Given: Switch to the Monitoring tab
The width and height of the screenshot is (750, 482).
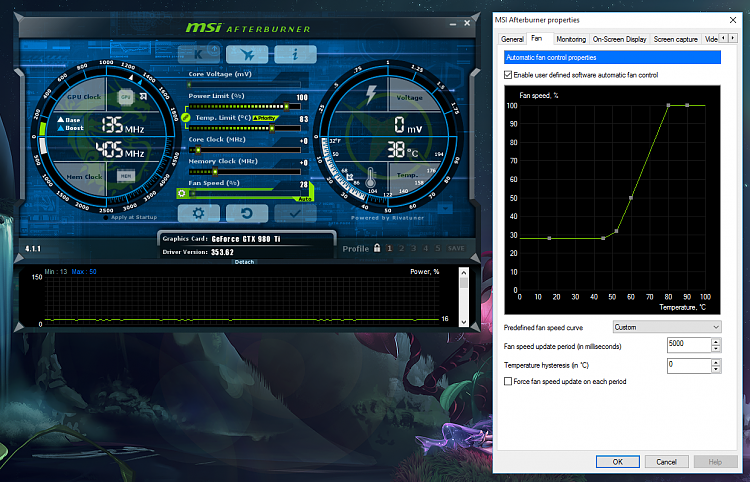Looking at the screenshot, I should click(x=571, y=39).
